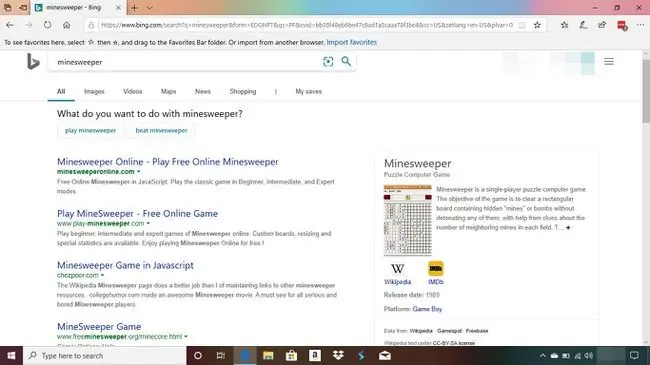Expand options arrow next to minesweeperonline.com
The width and height of the screenshot is (650, 365).
click(139, 171)
